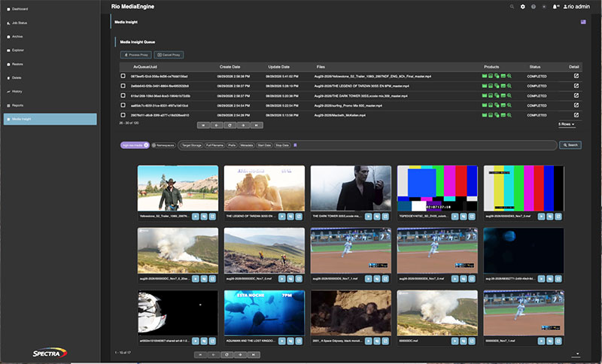Click the search magnifier in top bar
Viewport: 602px width, 364px height.
coord(512,7)
